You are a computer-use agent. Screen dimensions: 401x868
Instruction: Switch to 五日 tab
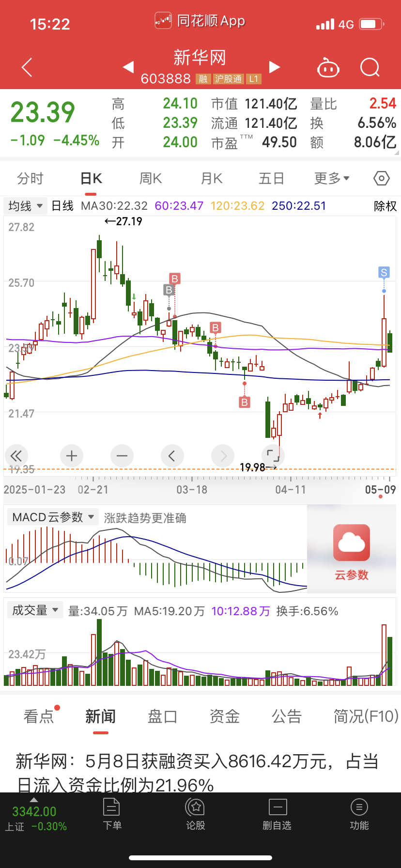(271, 178)
